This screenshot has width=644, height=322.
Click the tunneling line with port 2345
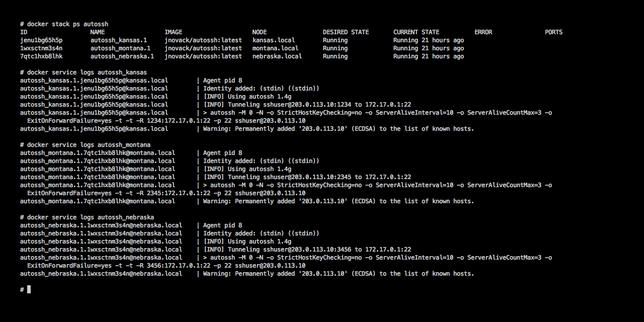pos(307,177)
